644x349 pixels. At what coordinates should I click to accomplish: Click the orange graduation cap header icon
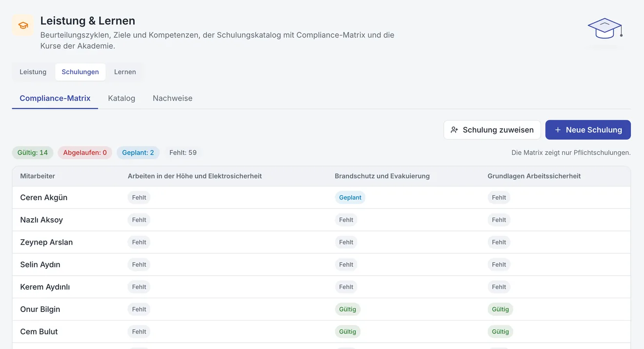point(23,25)
